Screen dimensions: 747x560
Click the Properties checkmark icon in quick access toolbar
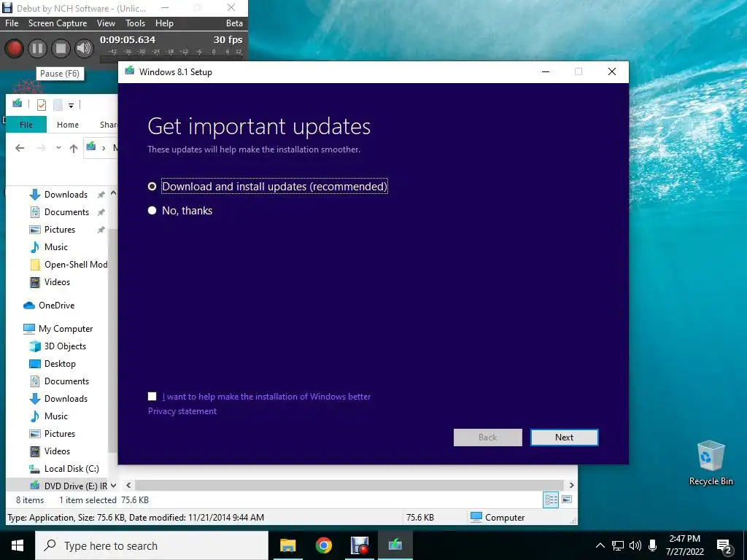pos(42,104)
